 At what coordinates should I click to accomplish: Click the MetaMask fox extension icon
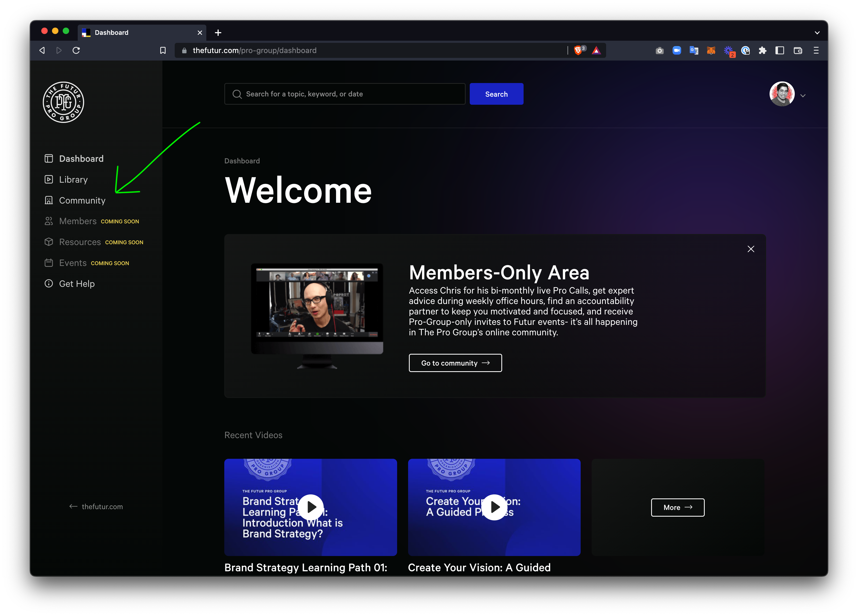point(711,50)
